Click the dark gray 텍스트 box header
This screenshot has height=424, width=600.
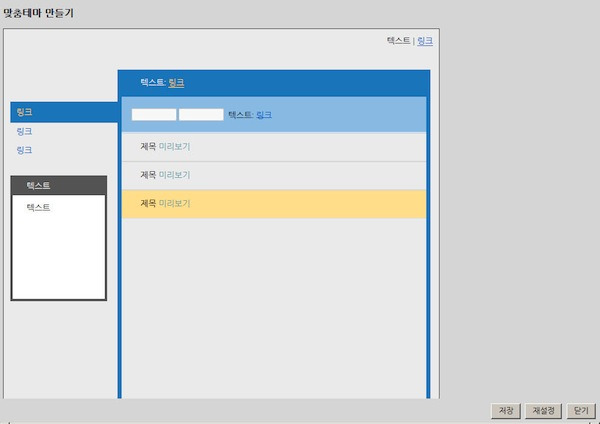click(59, 186)
